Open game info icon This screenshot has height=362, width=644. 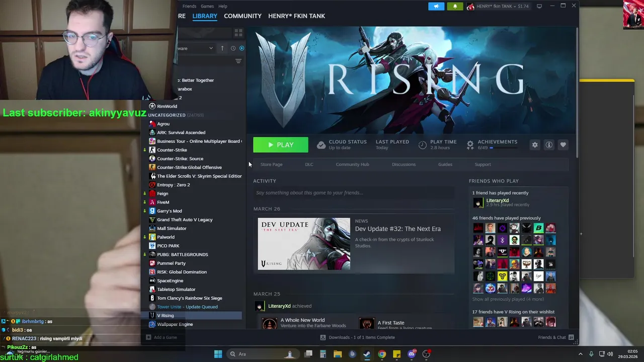549,145
